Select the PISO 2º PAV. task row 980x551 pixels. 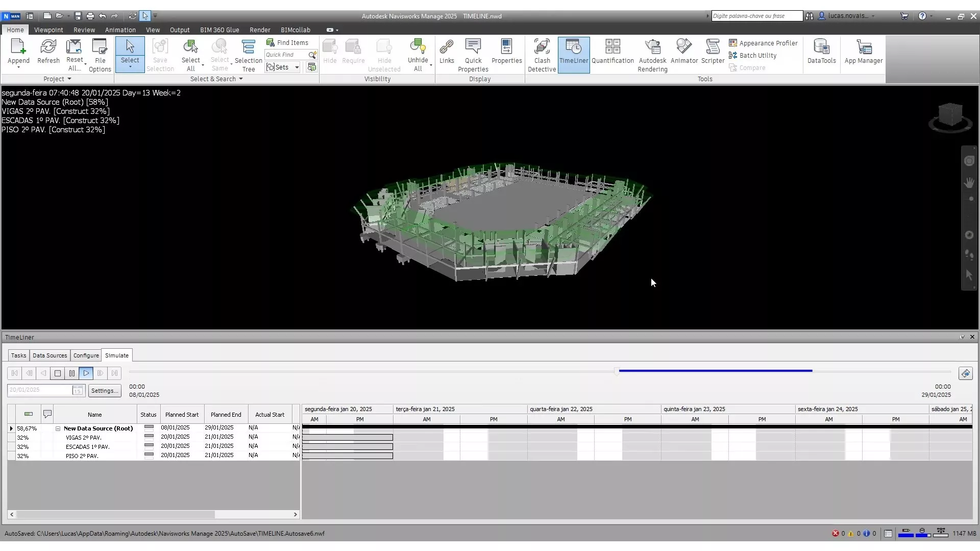click(153, 456)
